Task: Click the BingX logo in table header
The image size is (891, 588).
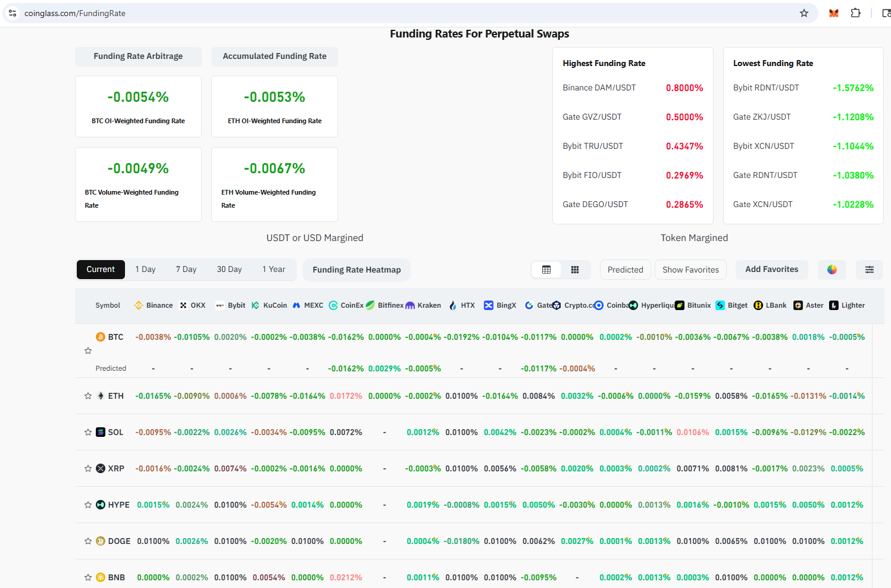Action: coord(489,305)
